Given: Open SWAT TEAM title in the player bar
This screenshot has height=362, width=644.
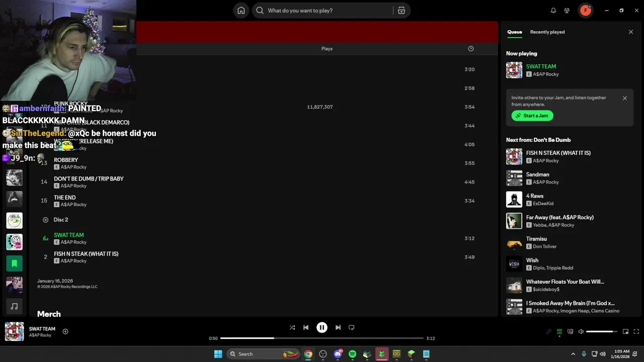Looking at the screenshot, I should tap(42, 329).
